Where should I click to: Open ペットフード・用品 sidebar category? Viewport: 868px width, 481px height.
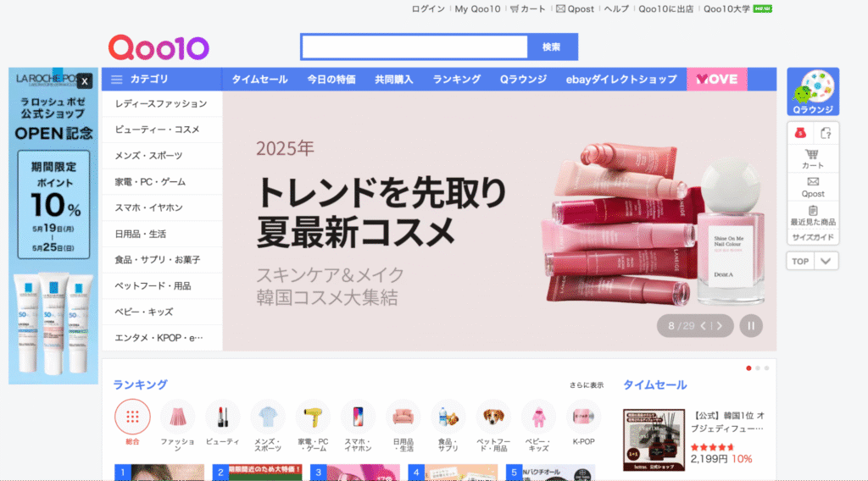[x=153, y=286]
